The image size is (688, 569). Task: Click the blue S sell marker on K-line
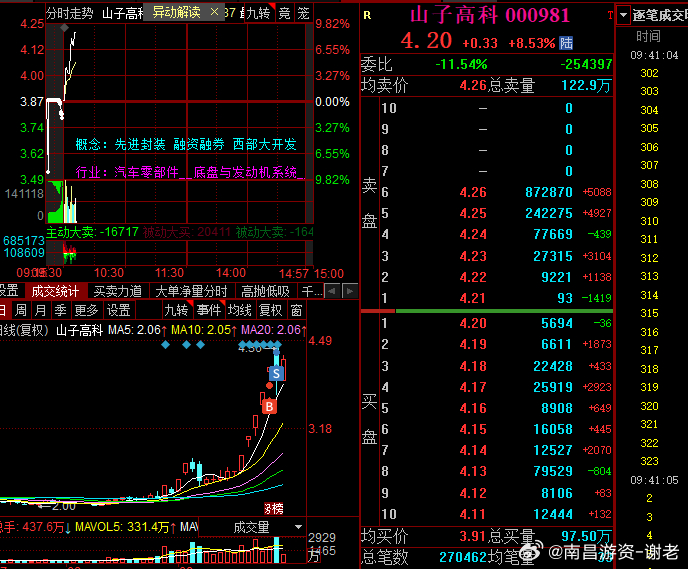click(276, 373)
